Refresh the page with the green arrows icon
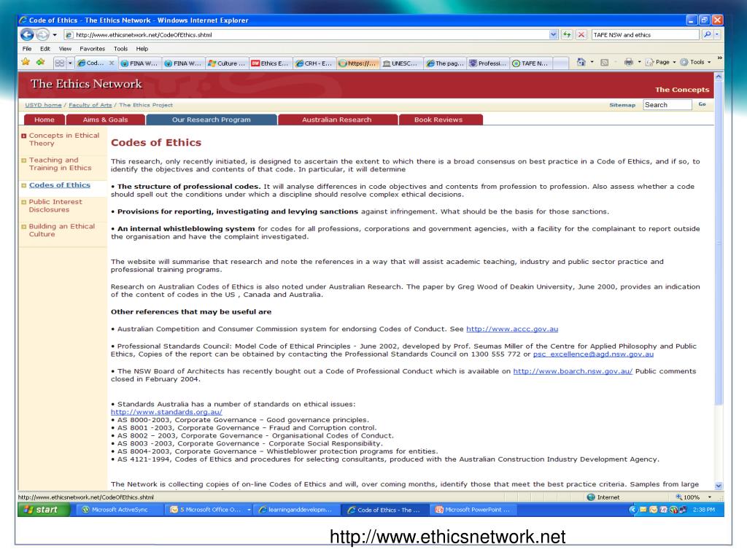The width and height of the screenshot is (747, 560). (567, 35)
